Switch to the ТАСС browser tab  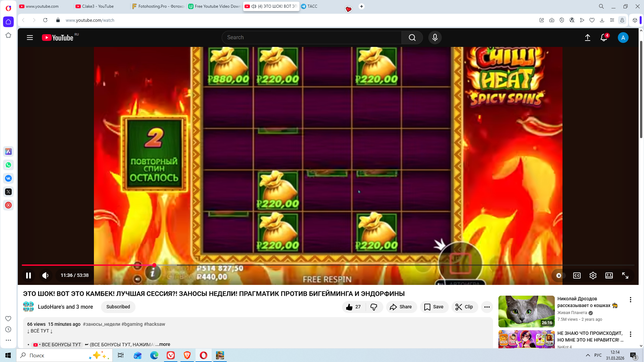[312, 6]
